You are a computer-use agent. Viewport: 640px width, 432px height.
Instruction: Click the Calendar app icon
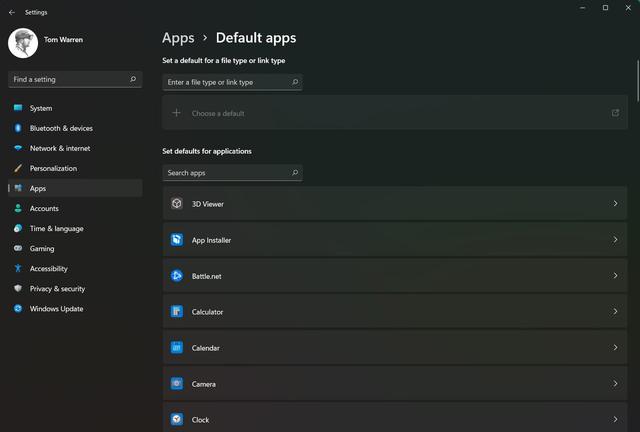(176, 347)
